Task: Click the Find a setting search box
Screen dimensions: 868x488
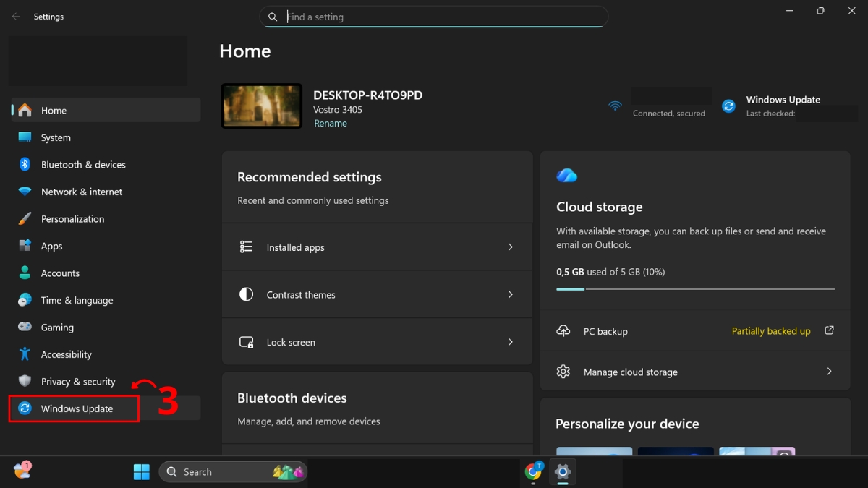Action: tap(433, 17)
